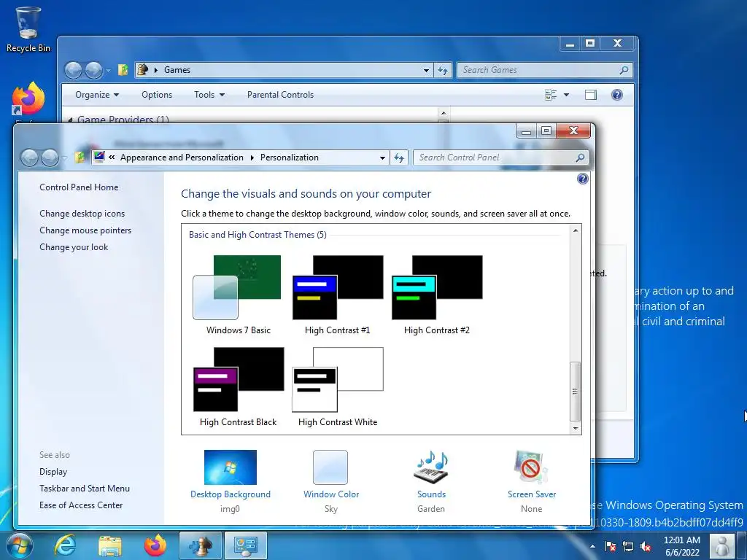The height and width of the screenshot is (560, 747).
Task: Switch to Control Panel taskbar button
Action: (x=246, y=545)
